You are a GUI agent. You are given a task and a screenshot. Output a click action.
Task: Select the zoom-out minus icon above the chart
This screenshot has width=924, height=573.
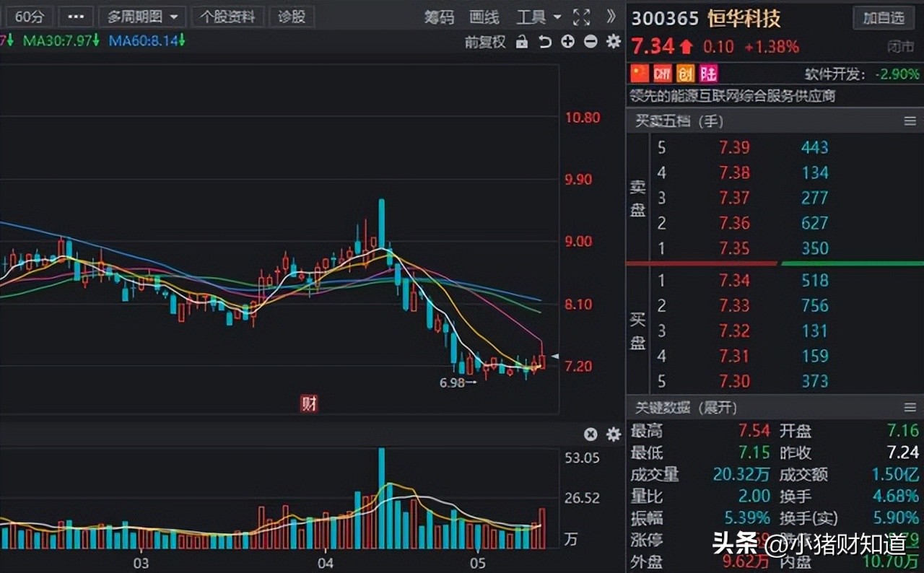590,42
